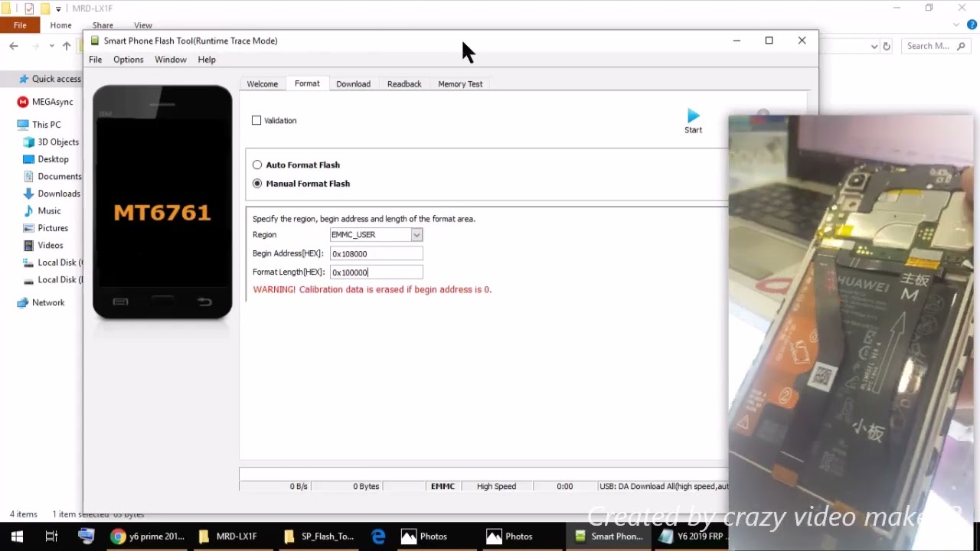
Task: Click the Explorer search box
Action: (936, 46)
